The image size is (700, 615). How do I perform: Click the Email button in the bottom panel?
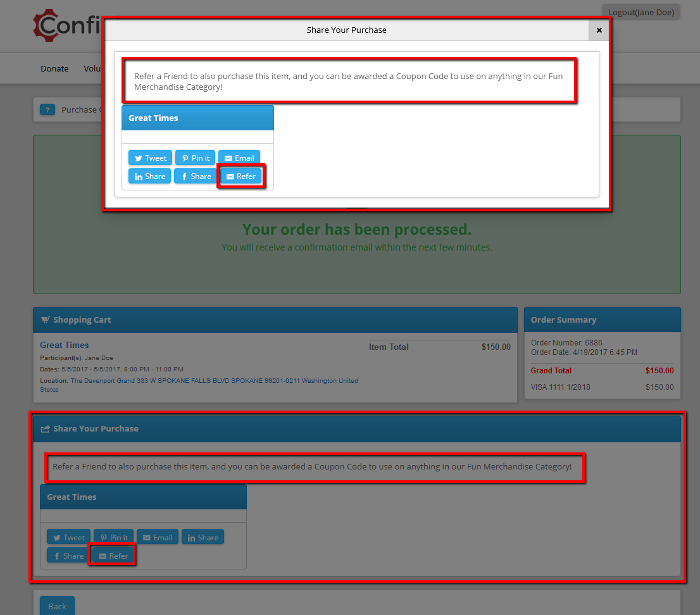coord(158,537)
